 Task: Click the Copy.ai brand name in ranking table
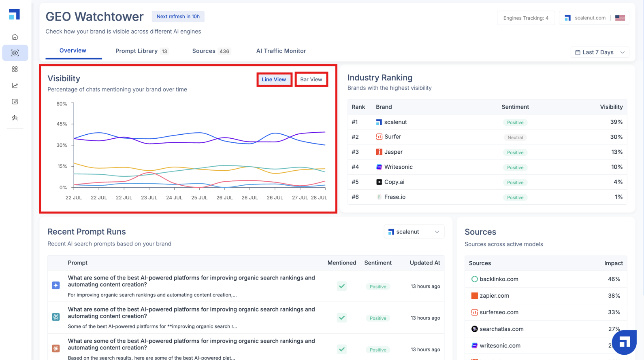point(395,182)
